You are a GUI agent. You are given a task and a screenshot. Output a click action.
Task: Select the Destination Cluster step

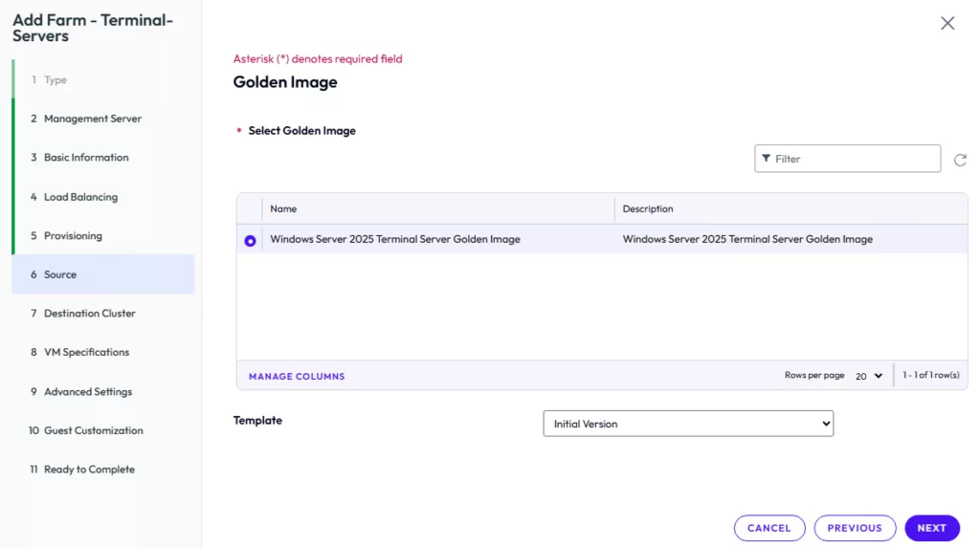point(89,314)
